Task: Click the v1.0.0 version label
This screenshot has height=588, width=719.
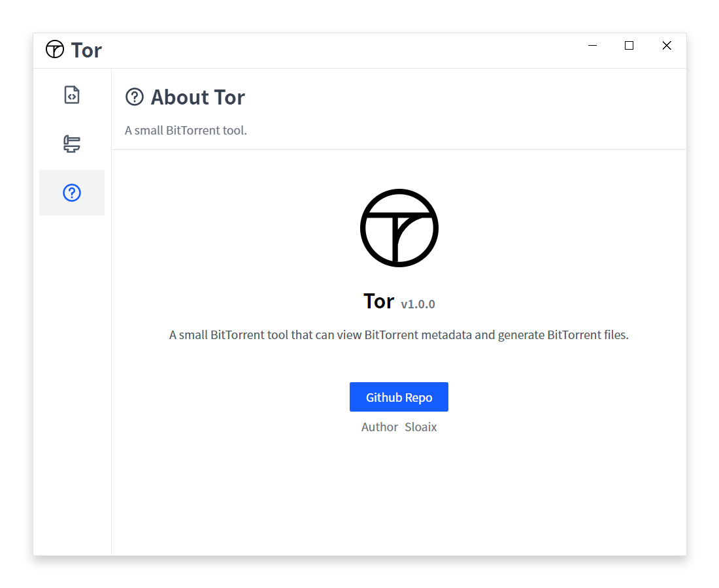Action: pos(418,304)
